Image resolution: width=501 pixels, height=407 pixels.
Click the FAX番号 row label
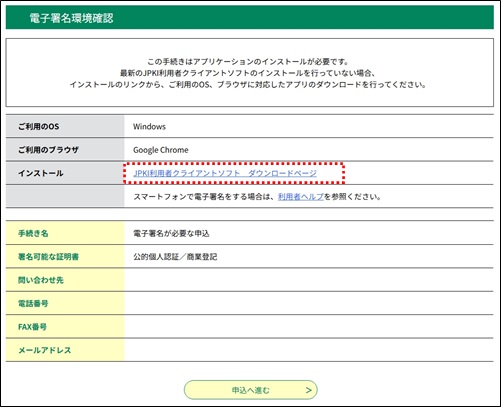32,327
